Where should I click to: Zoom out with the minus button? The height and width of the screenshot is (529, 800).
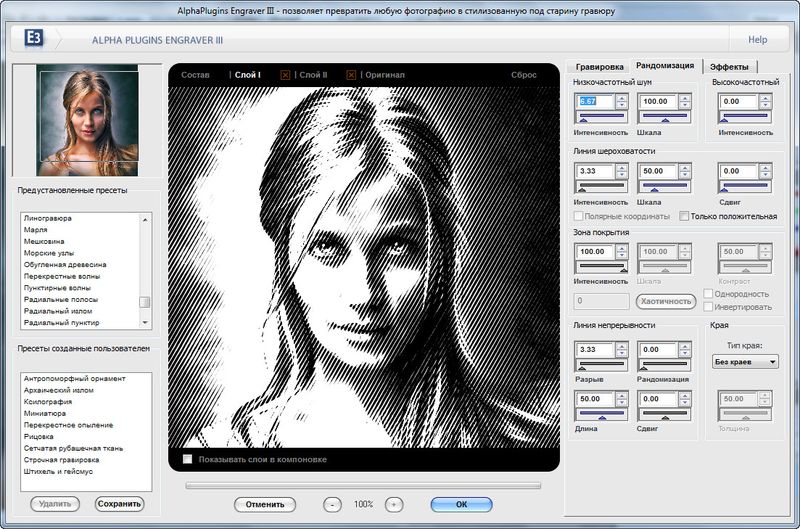[333, 505]
